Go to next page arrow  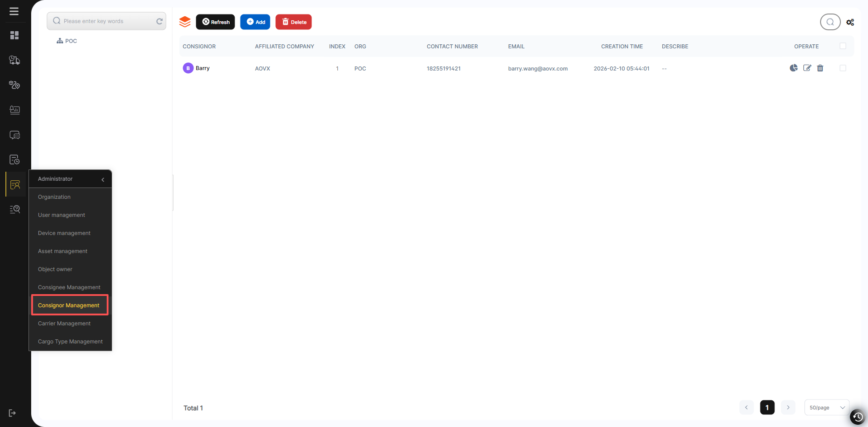(x=788, y=408)
